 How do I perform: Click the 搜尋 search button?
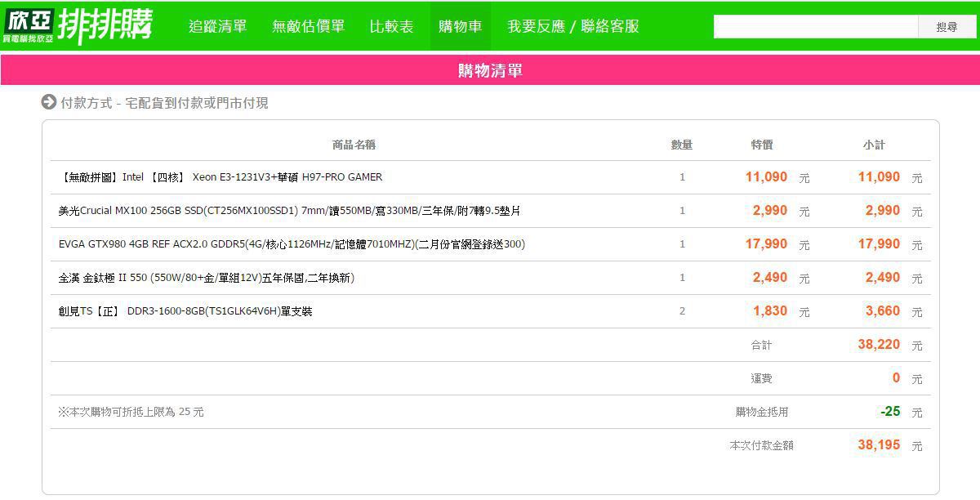point(947,26)
